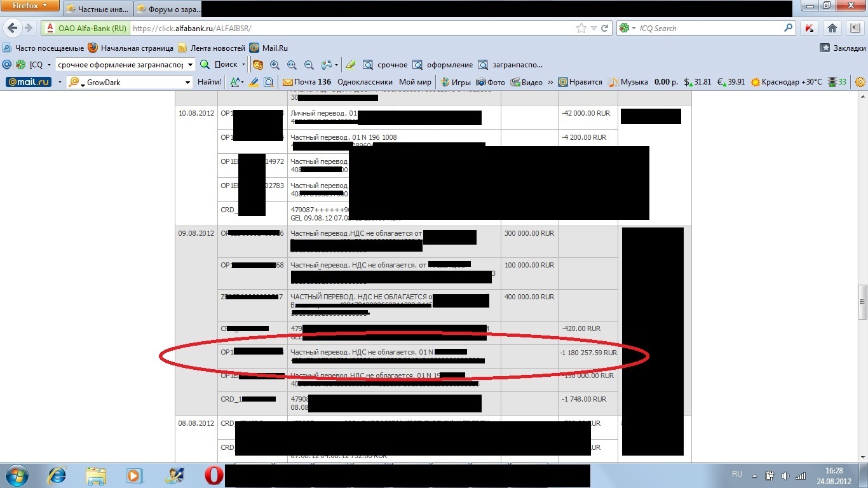Expand the Mail.Ru toolbar overflow chevron
Image resolution: width=868 pixels, height=488 pixels.
[550, 82]
